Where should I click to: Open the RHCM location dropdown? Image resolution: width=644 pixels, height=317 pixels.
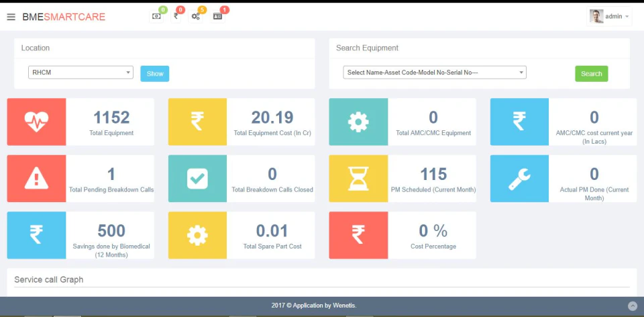(80, 73)
